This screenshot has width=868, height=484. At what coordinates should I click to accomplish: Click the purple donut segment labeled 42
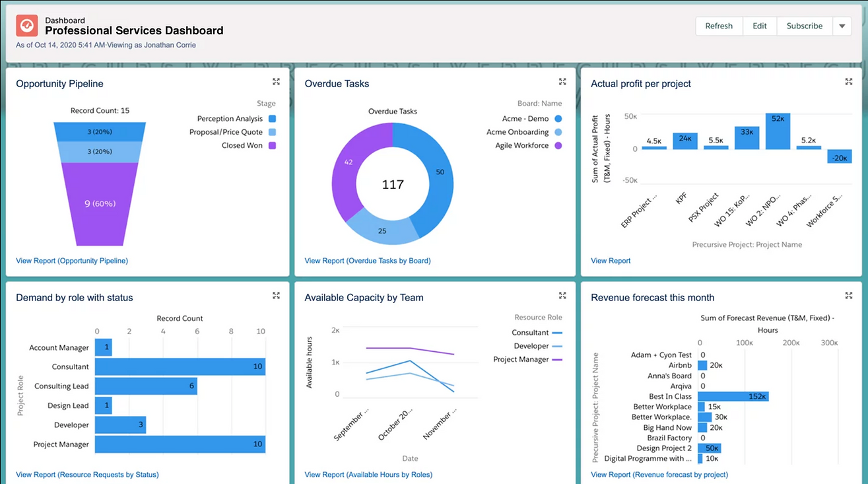coord(348,160)
